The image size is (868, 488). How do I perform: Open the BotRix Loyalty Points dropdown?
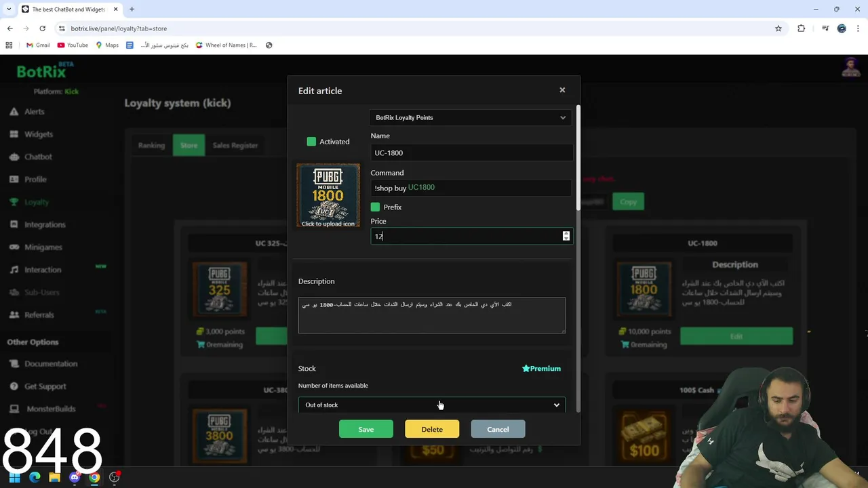471,117
